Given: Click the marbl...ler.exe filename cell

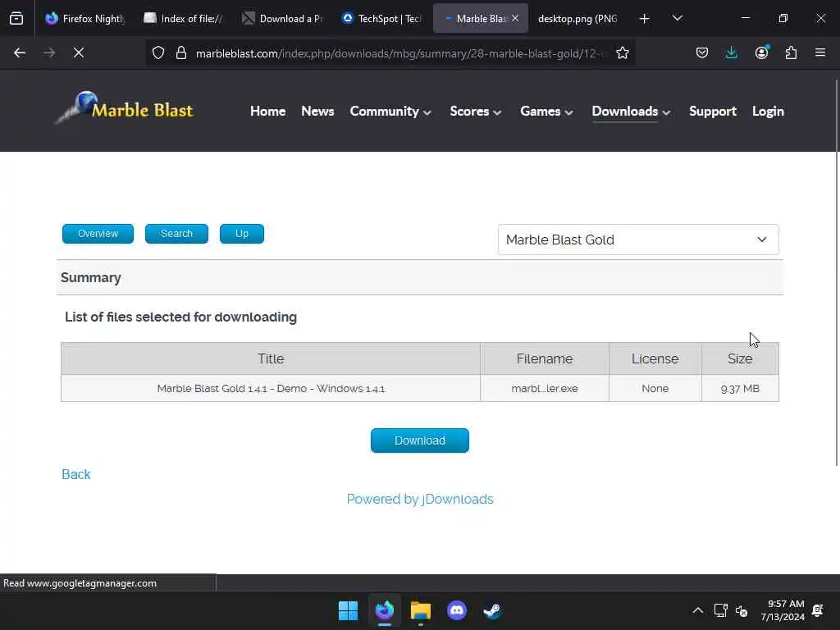Looking at the screenshot, I should coord(545,388).
